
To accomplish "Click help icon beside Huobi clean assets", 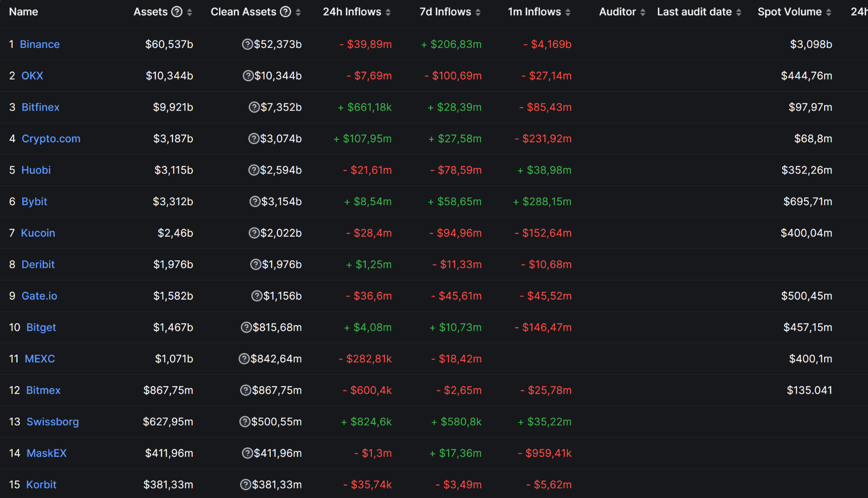I will click(x=254, y=170).
